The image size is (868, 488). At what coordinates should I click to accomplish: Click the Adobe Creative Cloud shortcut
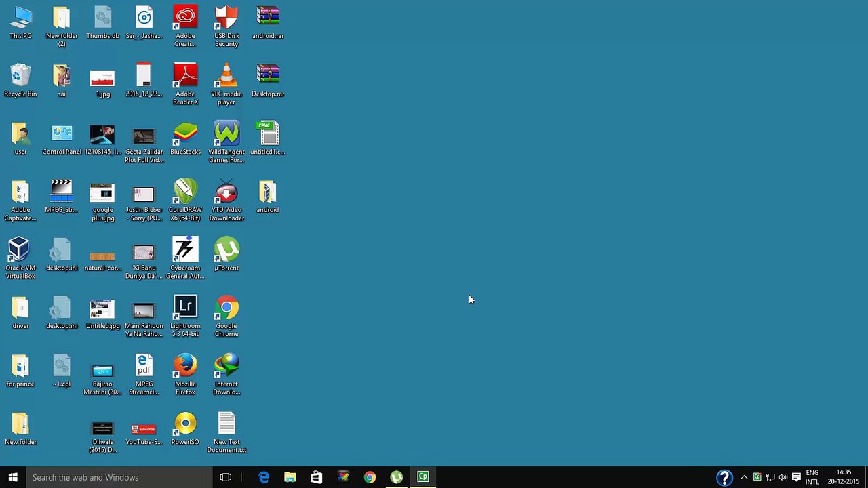pos(185,26)
